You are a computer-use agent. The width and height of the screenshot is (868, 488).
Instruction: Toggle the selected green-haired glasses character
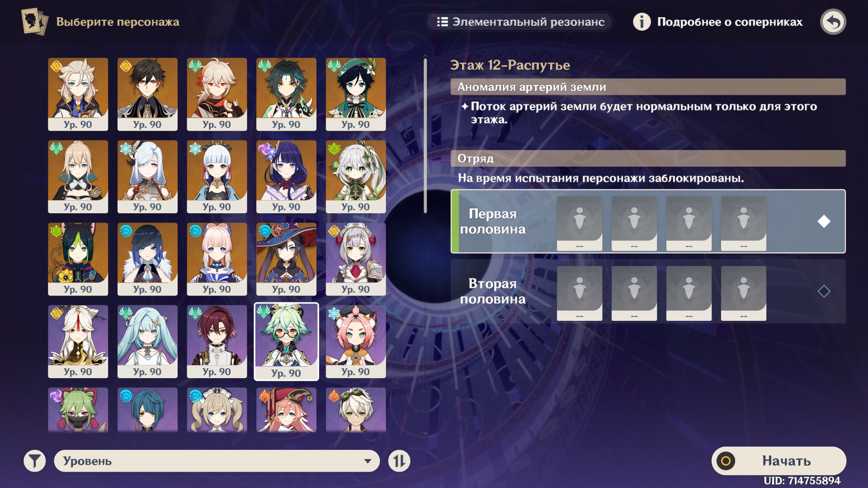pyautogui.click(x=286, y=342)
